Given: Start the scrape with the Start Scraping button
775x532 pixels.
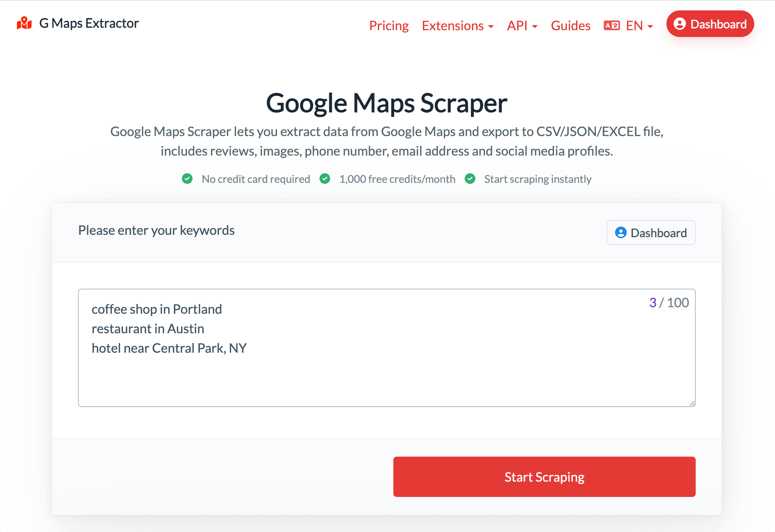Looking at the screenshot, I should 544,477.
